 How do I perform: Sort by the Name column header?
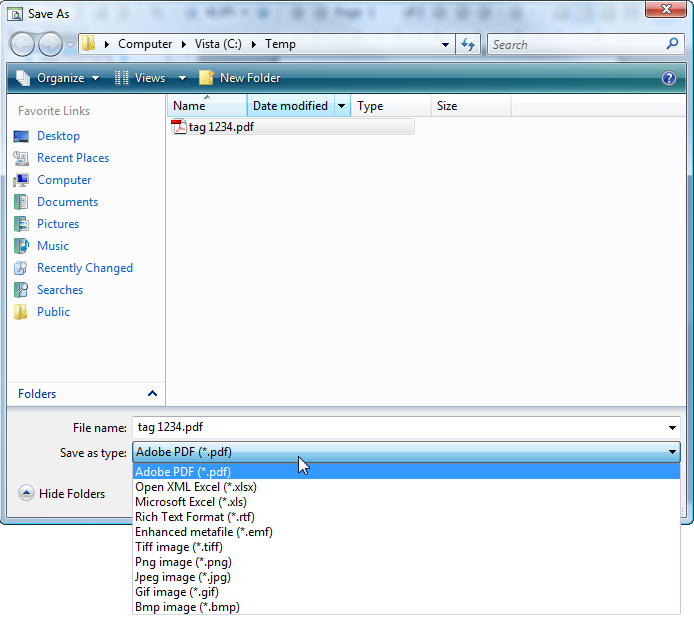click(x=207, y=106)
